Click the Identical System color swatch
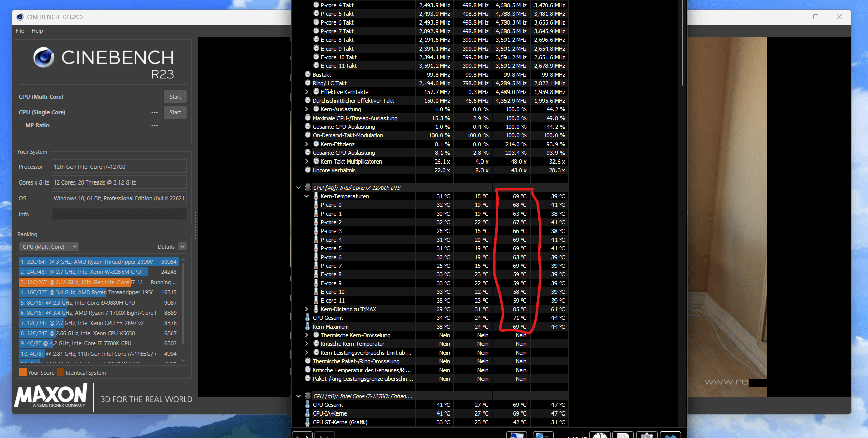This screenshot has height=438, width=868. [x=61, y=373]
